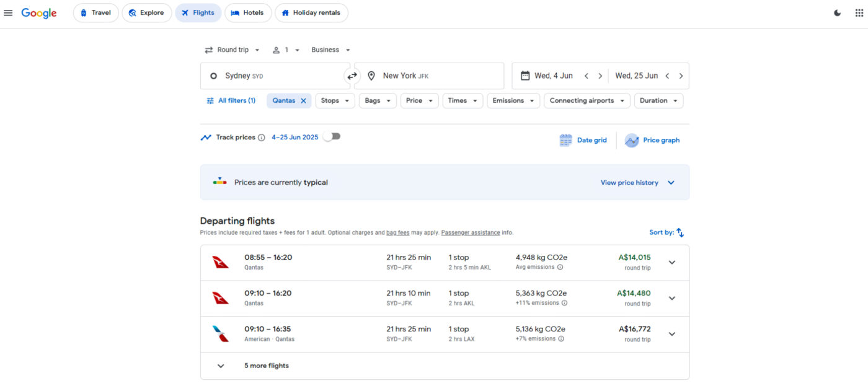Open the Stops filter dropdown
The image size is (868, 386).
point(335,101)
